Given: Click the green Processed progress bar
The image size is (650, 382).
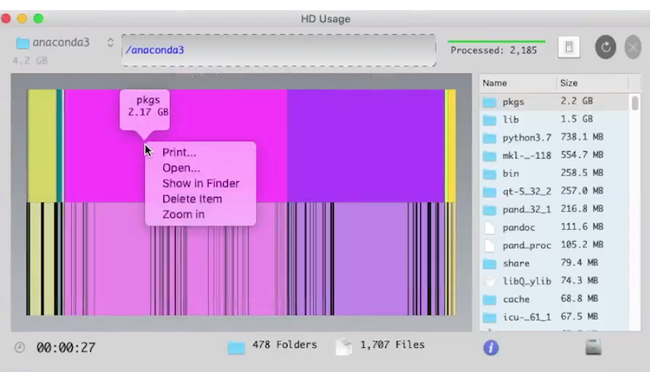Looking at the screenshot, I should [496, 41].
